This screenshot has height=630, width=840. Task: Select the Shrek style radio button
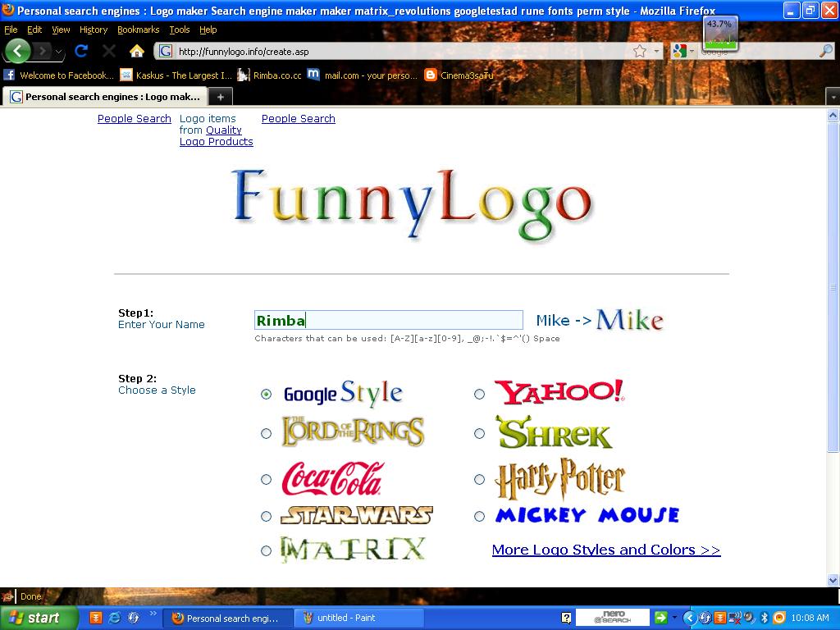(479, 433)
